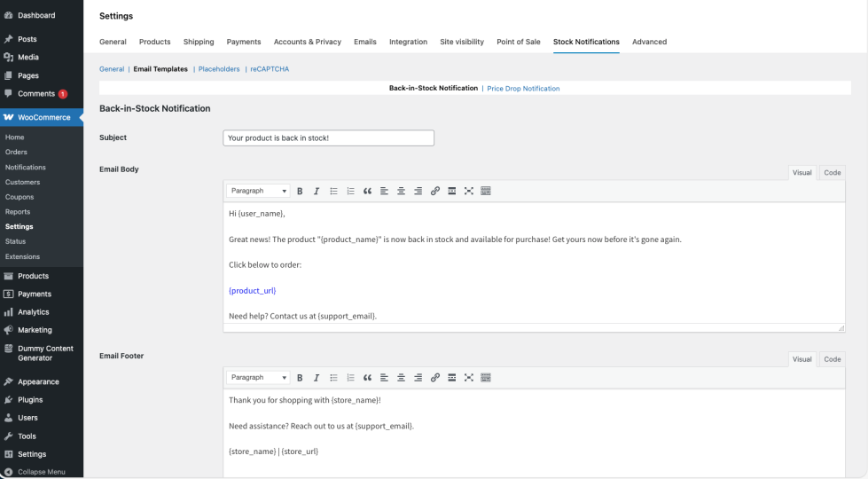Toggle bold in Email Footer toolbar
This screenshot has width=868, height=479.
point(300,378)
